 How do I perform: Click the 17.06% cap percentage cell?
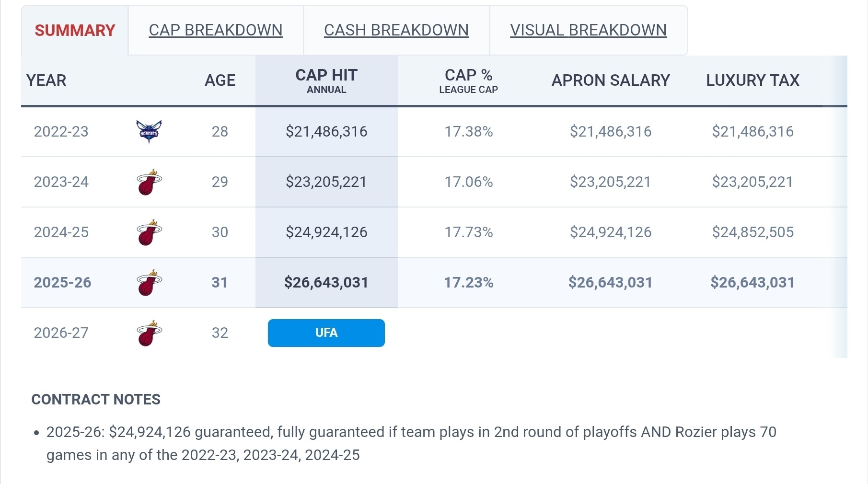pyautogui.click(x=468, y=182)
